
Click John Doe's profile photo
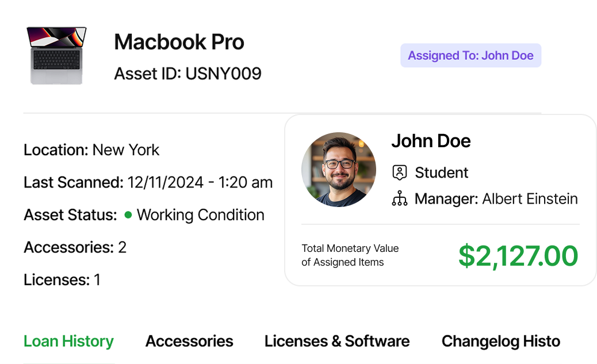point(338,170)
